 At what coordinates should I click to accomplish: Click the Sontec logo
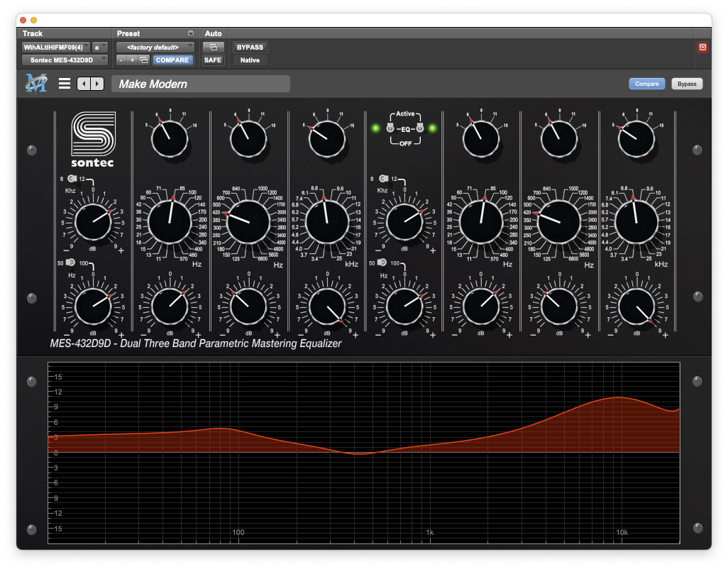point(92,139)
